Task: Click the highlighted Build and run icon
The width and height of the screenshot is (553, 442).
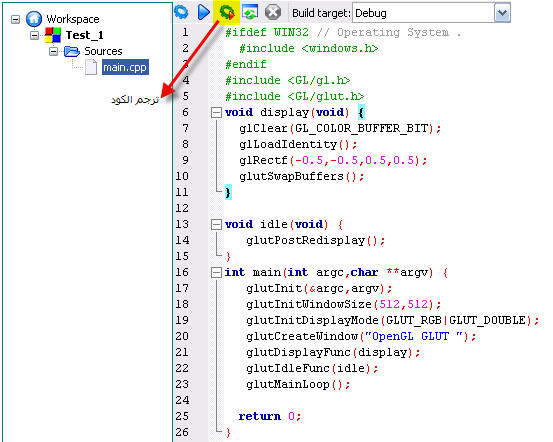Action: (227, 12)
